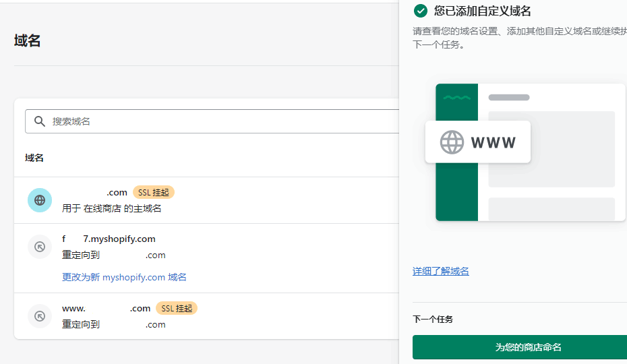Click the redirect arrow icon beside the www. domain
Image resolution: width=627 pixels, height=364 pixels.
[x=40, y=316]
